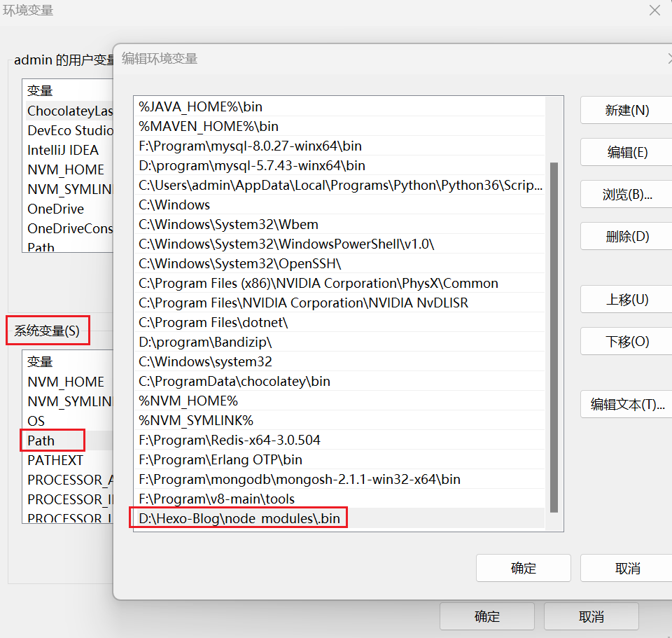Click 确定 in the background 环境变量 window
Image resolution: width=672 pixels, height=638 pixels.
[x=487, y=616]
